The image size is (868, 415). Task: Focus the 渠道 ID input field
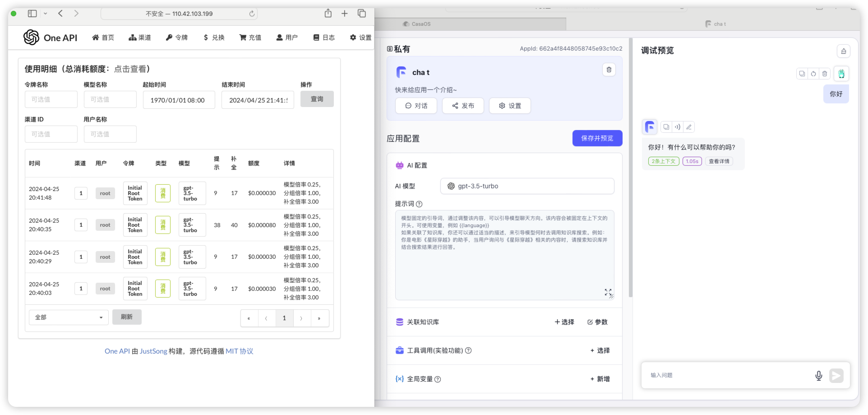pyautogui.click(x=51, y=134)
